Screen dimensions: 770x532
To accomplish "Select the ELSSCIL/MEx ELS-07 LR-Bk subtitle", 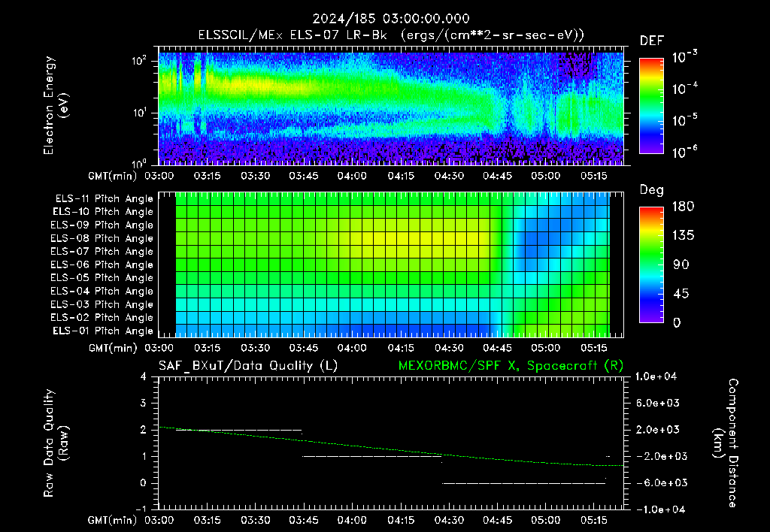I will [x=391, y=35].
